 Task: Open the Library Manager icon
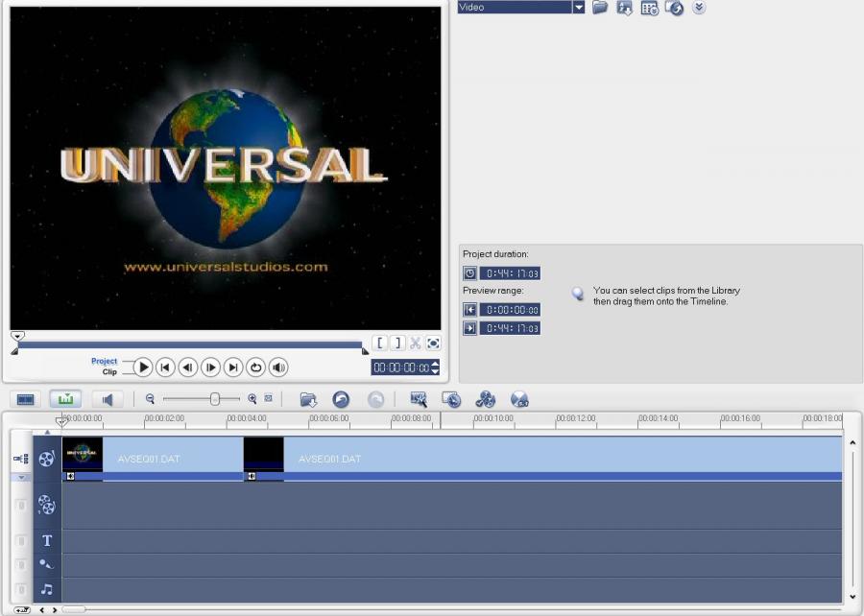coord(650,8)
